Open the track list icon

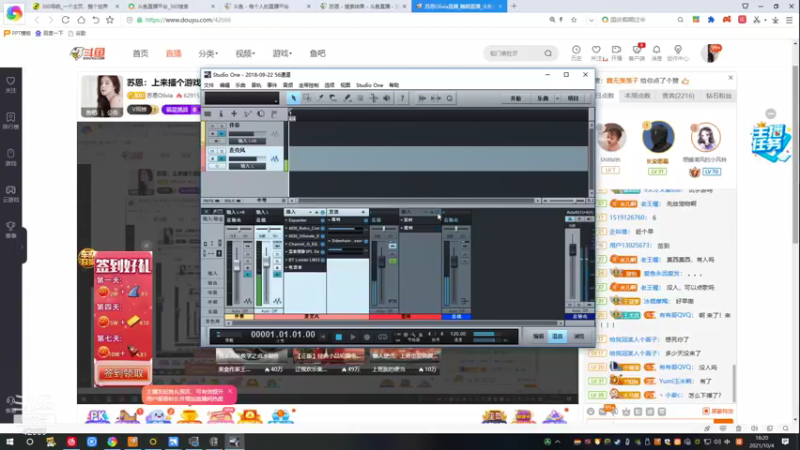(x=208, y=114)
